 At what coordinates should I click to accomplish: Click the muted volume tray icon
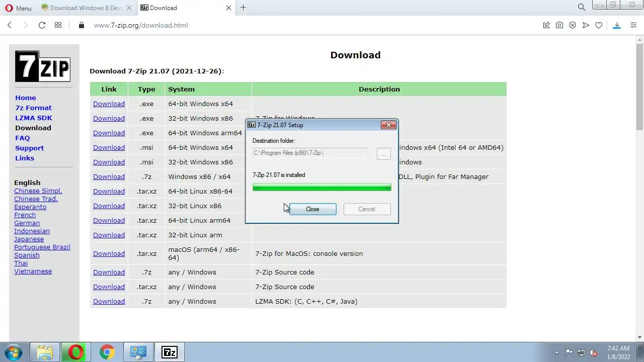(594, 352)
